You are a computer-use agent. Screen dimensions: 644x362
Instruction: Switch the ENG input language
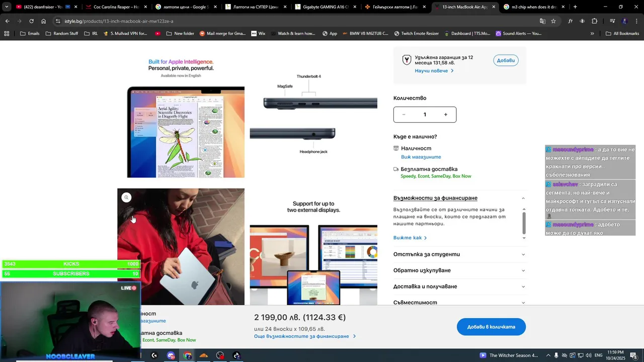coord(598,355)
